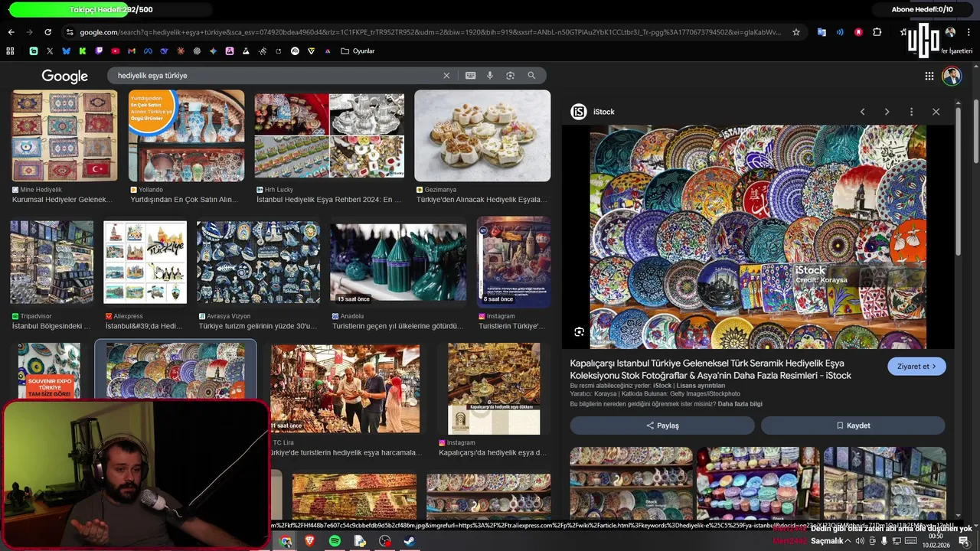Show the next image in preview panel
This screenshot has height=551, width=980.
(x=887, y=112)
